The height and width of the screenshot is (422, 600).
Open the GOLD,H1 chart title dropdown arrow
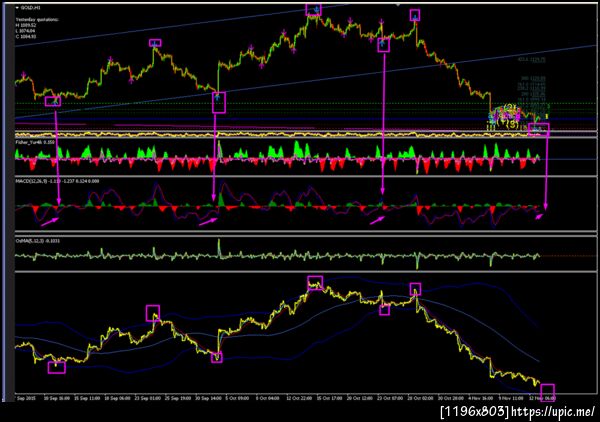pos(18,8)
